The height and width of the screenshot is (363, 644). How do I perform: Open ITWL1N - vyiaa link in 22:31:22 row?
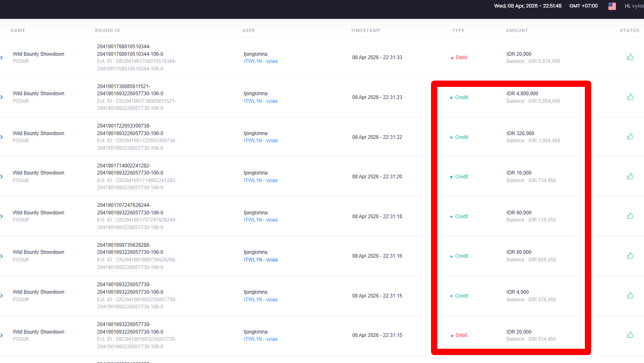[260, 141]
